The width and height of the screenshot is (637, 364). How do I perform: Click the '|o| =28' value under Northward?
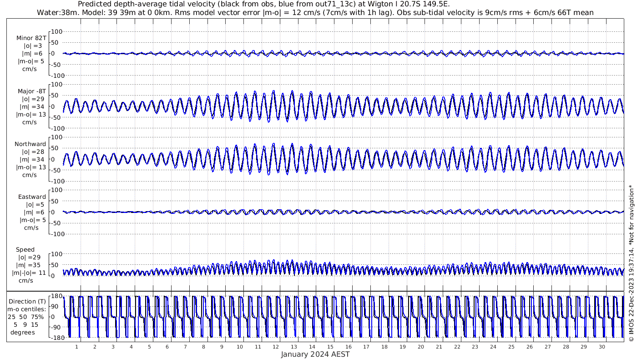33,152
